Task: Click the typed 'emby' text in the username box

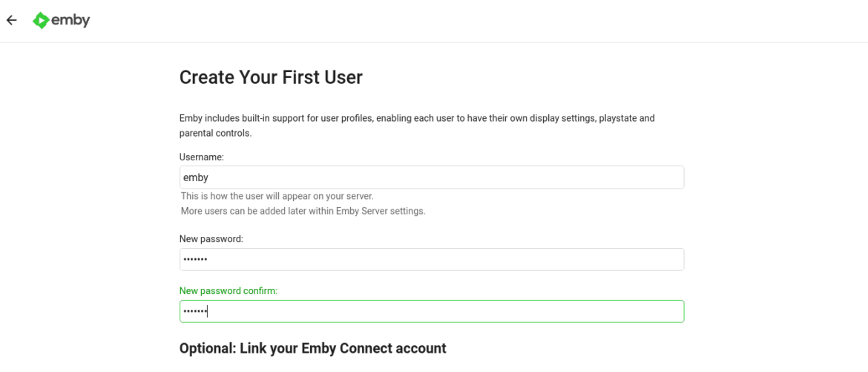Action: 195,178
